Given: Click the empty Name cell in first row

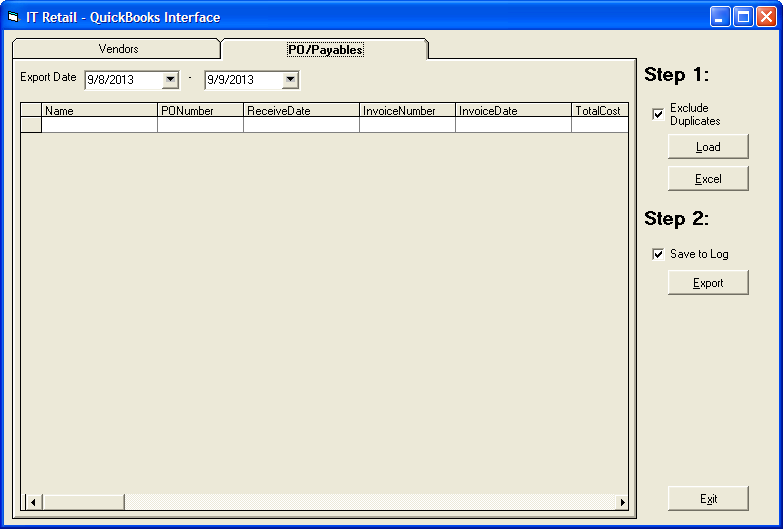Looking at the screenshot, I should [x=99, y=125].
